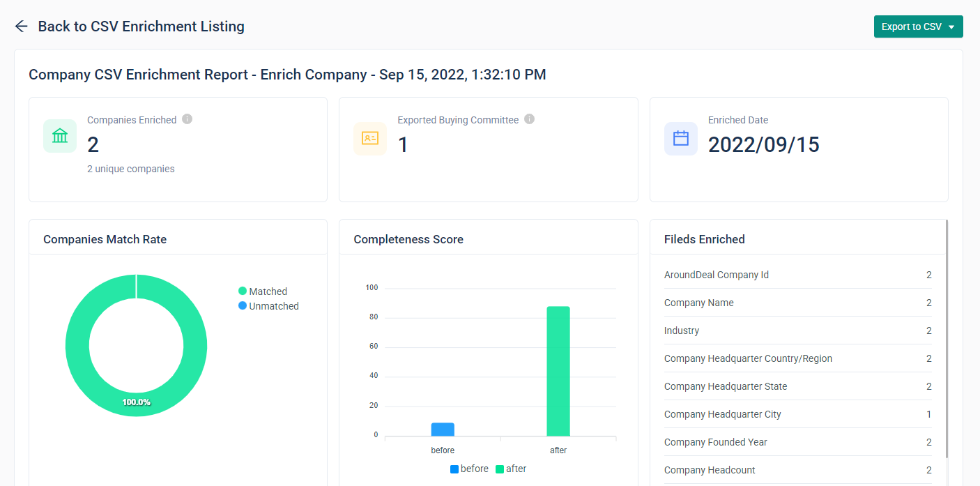Click the Companies Enriched bank icon
The height and width of the screenshot is (486, 980).
tap(60, 136)
